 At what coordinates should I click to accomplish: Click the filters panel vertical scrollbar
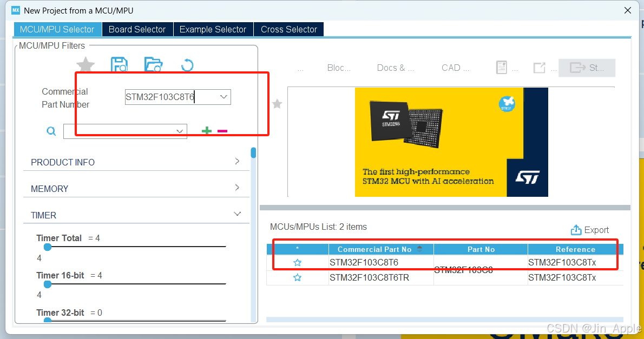[x=253, y=152]
